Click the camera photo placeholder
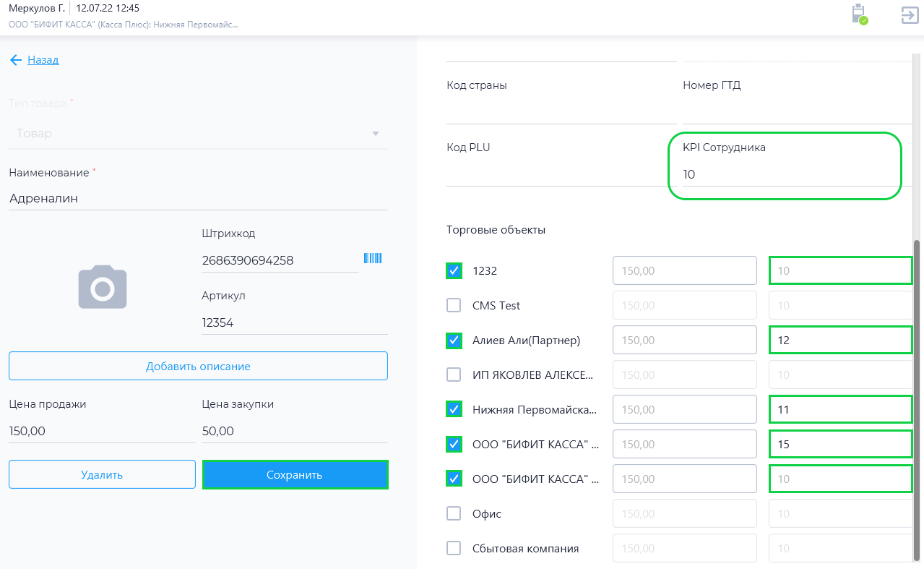This screenshot has width=924, height=569. click(x=103, y=287)
